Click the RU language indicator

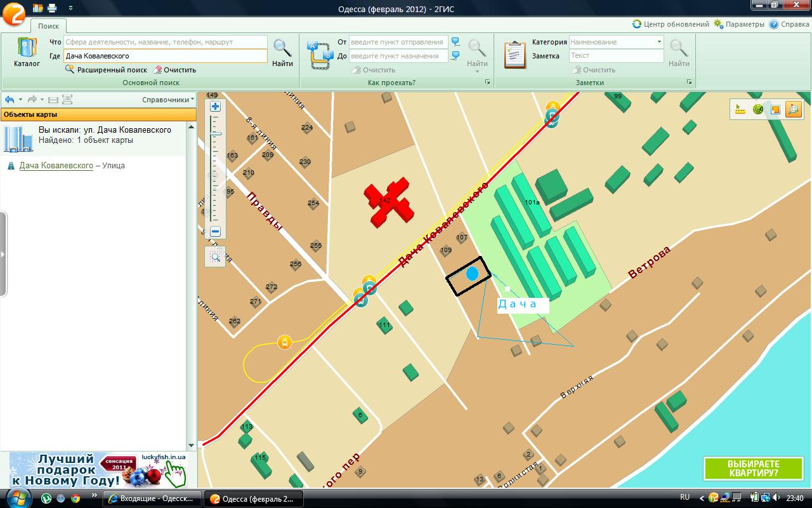(685, 498)
